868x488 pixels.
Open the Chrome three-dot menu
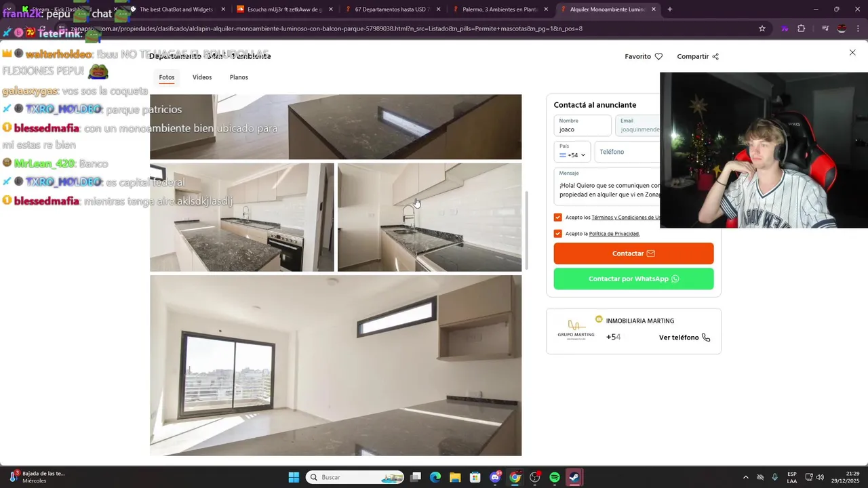[x=857, y=28]
